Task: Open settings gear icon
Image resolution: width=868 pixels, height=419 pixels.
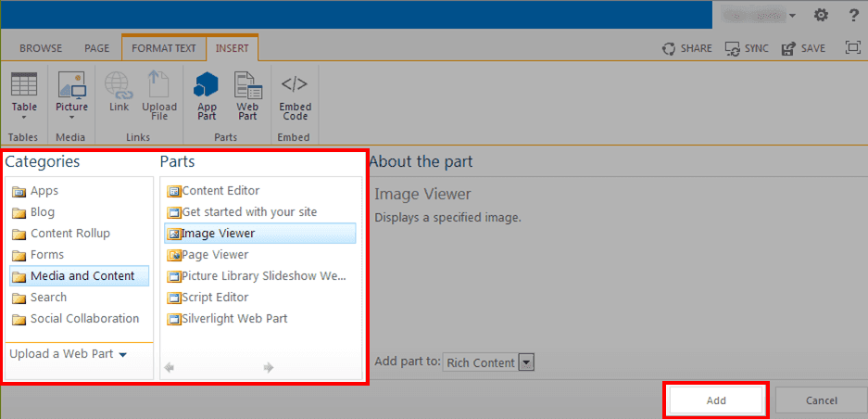Action: point(821,15)
